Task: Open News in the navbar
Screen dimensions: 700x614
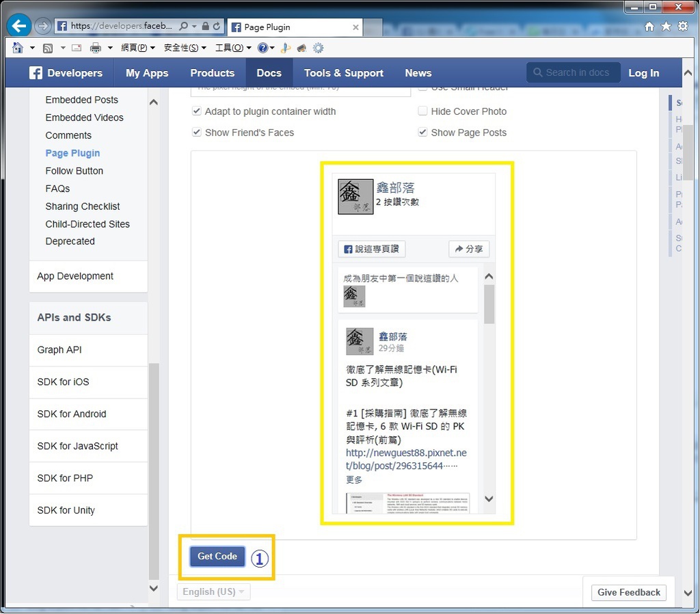Action: click(x=418, y=72)
